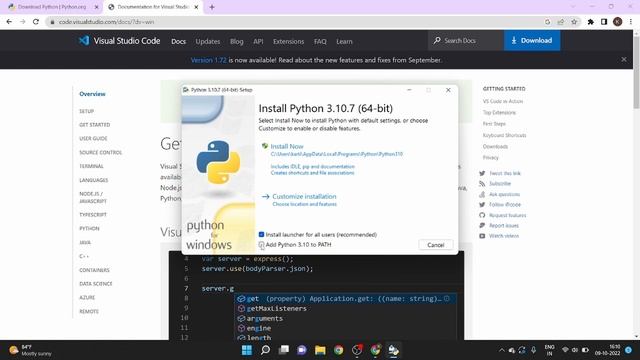The height and width of the screenshot is (360, 640).
Task: Go back with the browser back arrow
Action: click(9, 22)
